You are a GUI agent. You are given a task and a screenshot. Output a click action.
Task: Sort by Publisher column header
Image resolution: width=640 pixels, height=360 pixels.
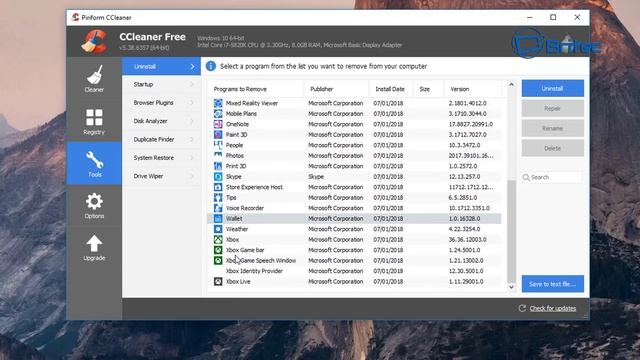click(x=336, y=89)
